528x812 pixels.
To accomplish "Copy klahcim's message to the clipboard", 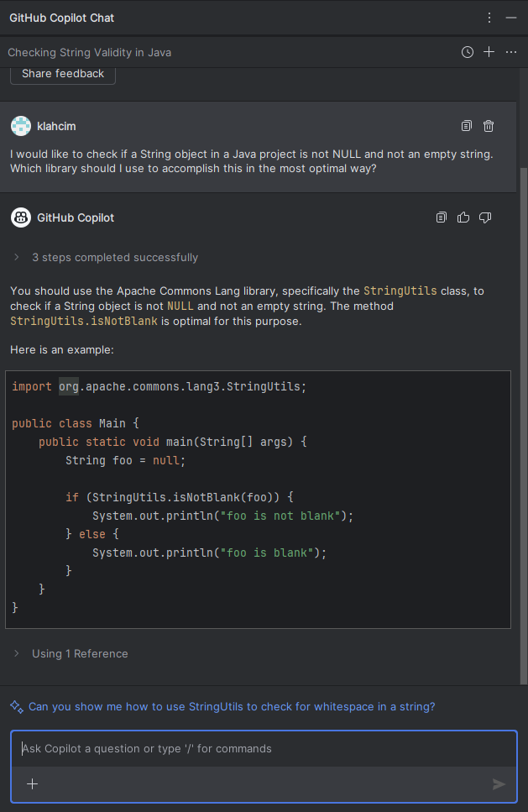I will (467, 126).
